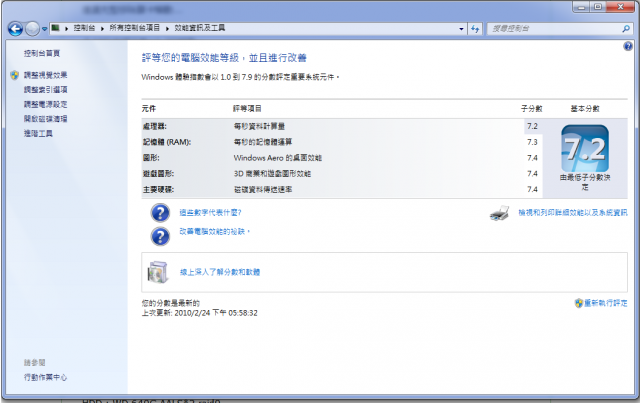The width and height of the screenshot is (640, 403).
Task: Open 調整電源設定 link
Action: tap(45, 104)
